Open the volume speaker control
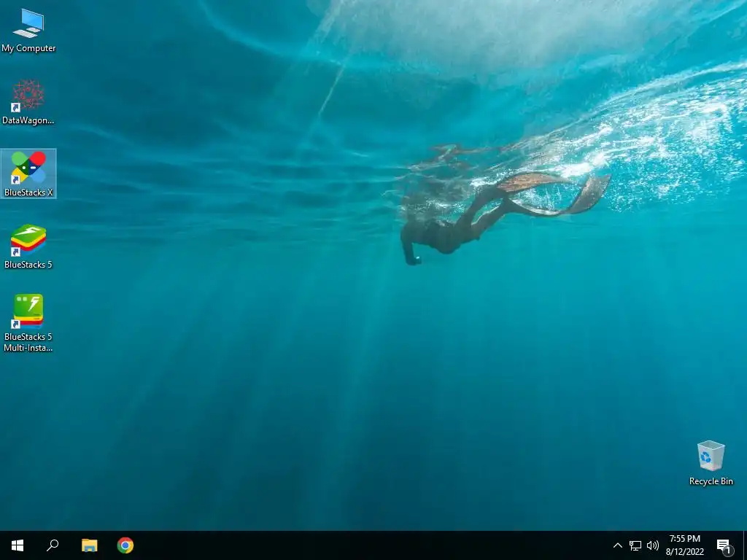Screen dimensions: 747x560 (x=653, y=545)
